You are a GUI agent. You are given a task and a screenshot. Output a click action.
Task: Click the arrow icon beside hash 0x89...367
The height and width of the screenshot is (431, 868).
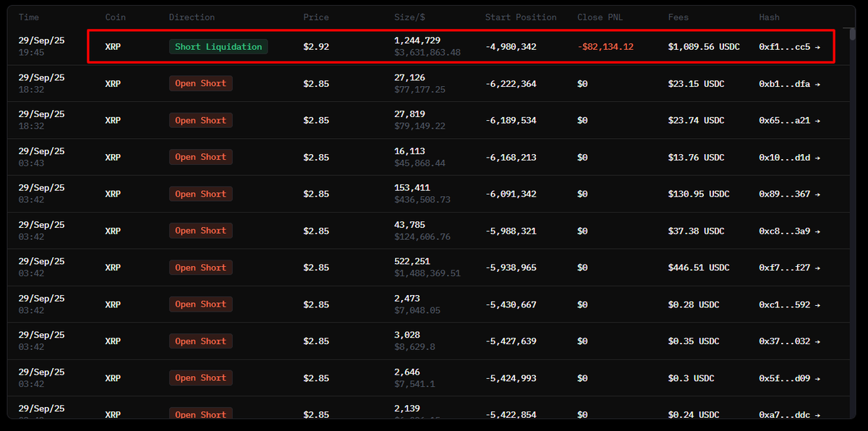click(x=817, y=195)
